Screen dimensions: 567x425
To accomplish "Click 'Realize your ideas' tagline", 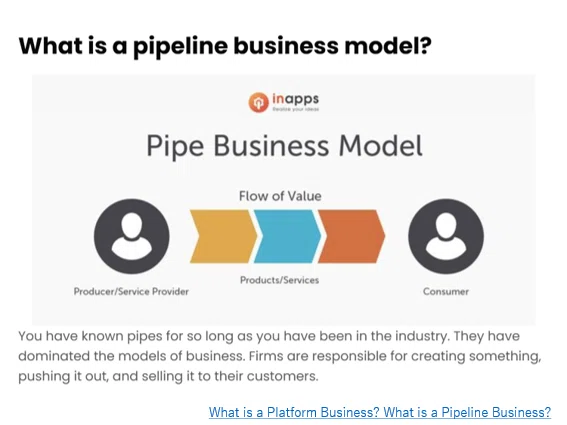I will coord(295,109).
